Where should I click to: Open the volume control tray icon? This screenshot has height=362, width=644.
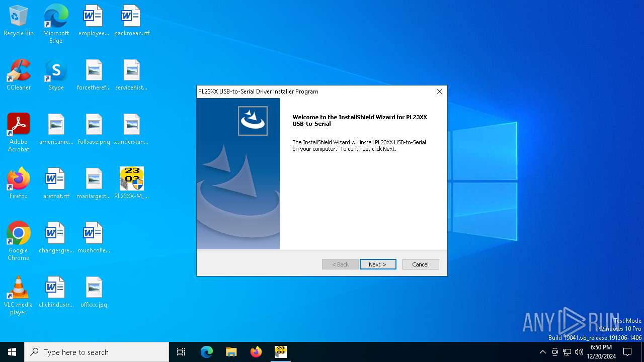[x=579, y=352]
